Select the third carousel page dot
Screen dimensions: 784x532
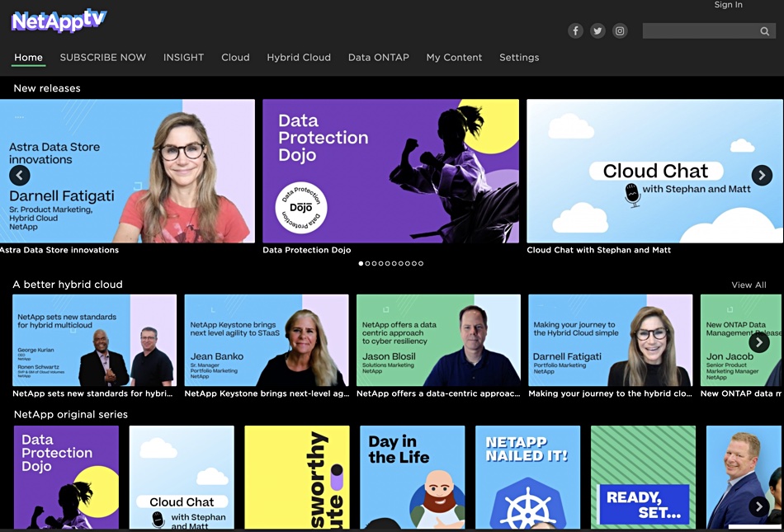[374, 263]
